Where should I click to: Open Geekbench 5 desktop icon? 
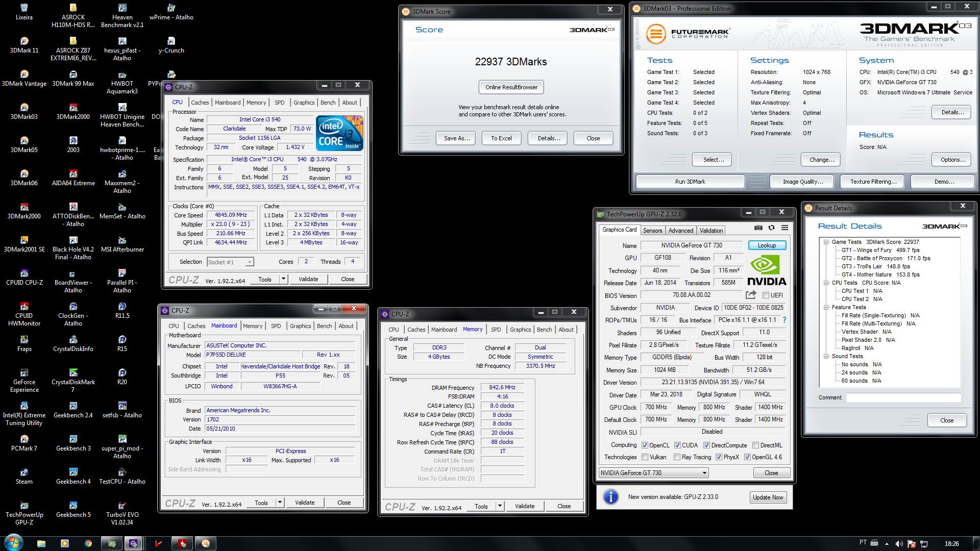(x=73, y=510)
